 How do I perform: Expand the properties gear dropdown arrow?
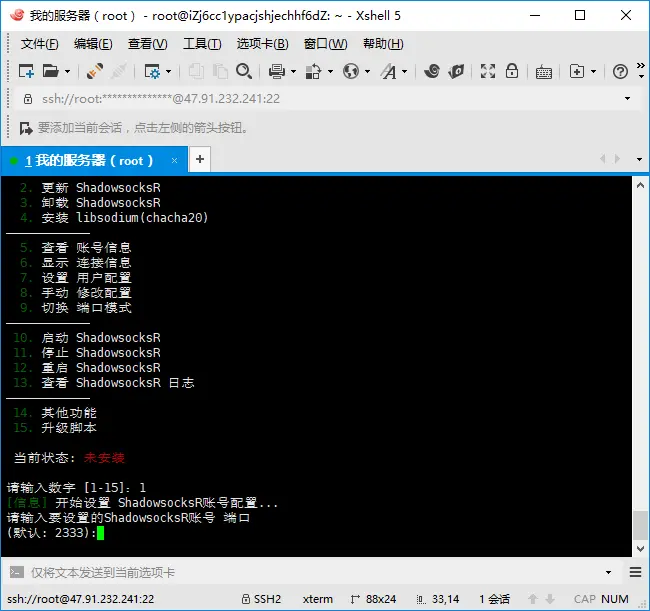(x=168, y=72)
